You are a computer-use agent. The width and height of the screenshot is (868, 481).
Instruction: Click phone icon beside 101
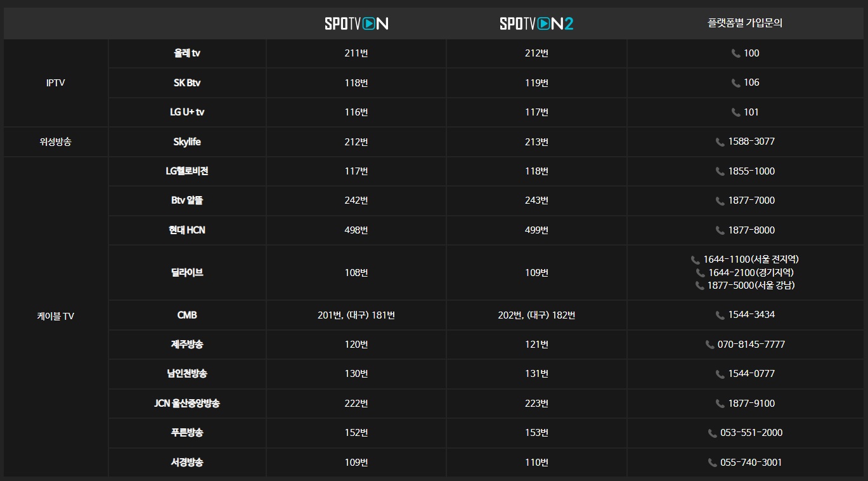tap(736, 113)
